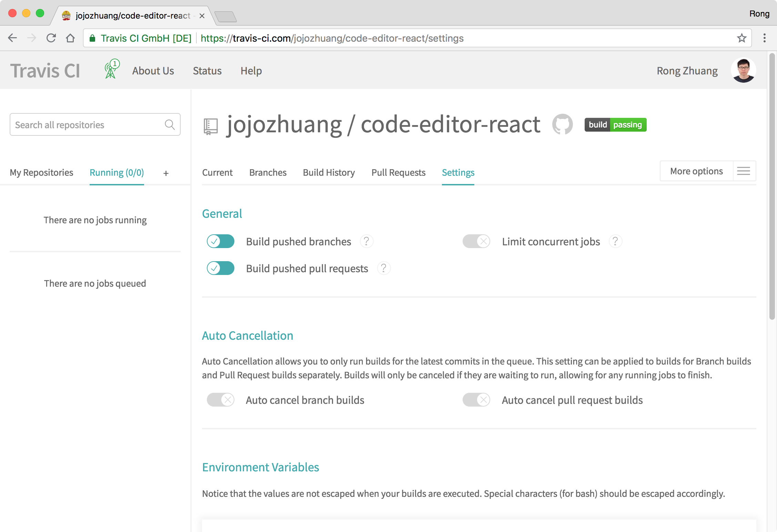Close the code-editor-react browser tab

tap(202, 16)
